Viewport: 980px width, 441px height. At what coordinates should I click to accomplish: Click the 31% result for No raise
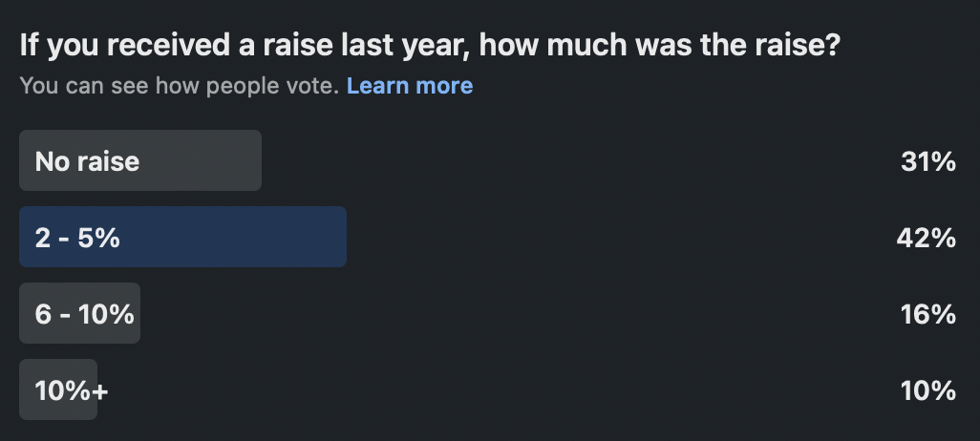point(927,161)
